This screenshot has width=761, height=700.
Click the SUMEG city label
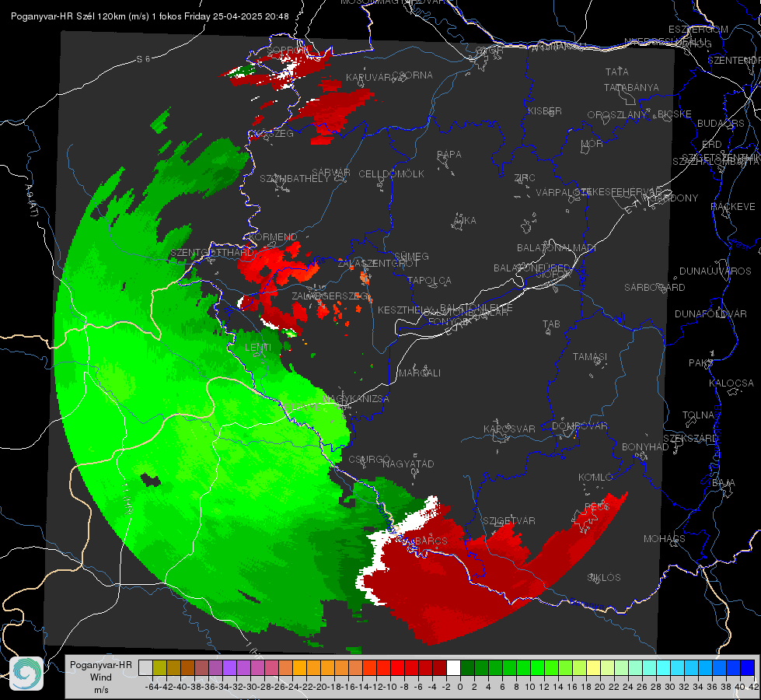coord(411,256)
